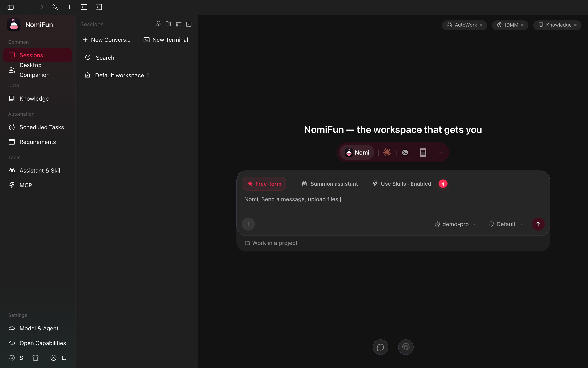Open the demo-pro model dropdown
Image resolution: width=588 pixels, height=368 pixels.
(x=455, y=224)
